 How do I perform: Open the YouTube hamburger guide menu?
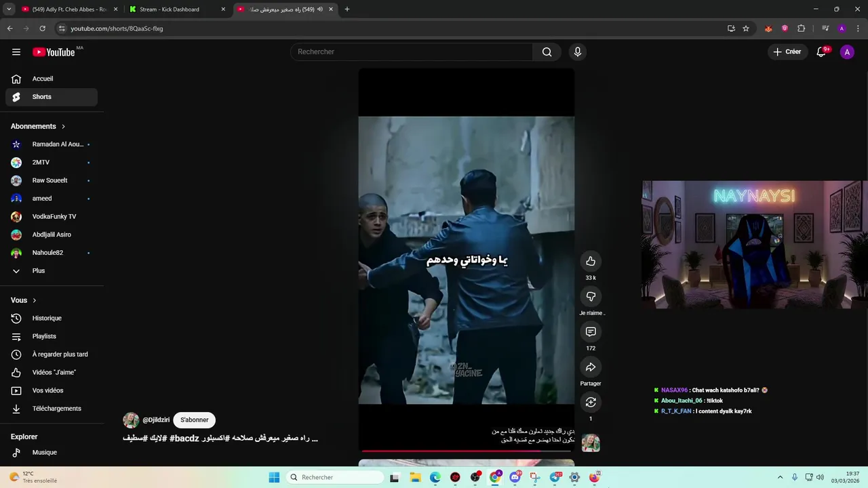16,52
